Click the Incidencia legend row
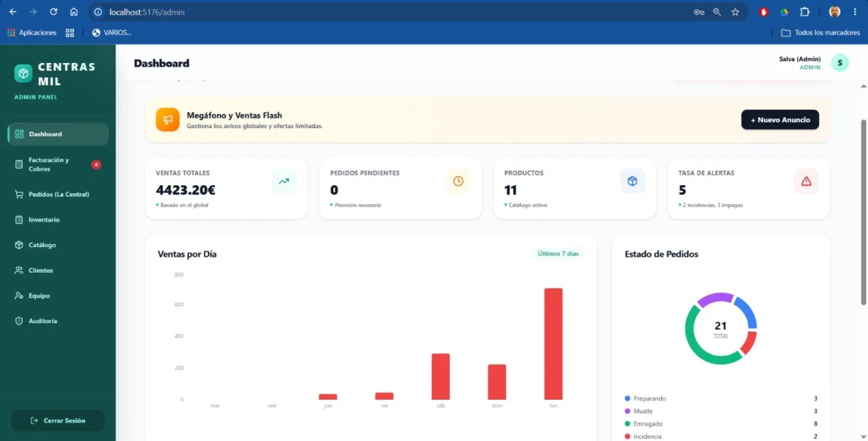Image resolution: width=868 pixels, height=441 pixels. coord(721,436)
